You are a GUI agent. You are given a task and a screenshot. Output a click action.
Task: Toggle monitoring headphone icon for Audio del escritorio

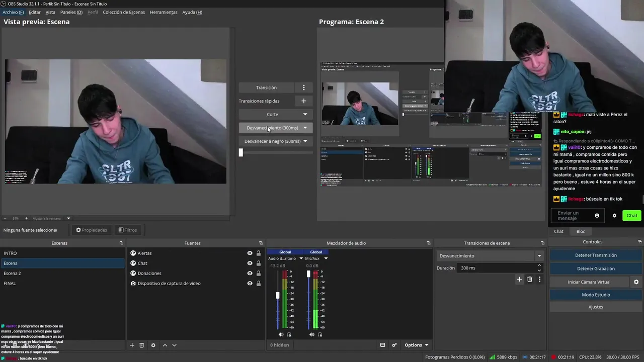pos(289,335)
